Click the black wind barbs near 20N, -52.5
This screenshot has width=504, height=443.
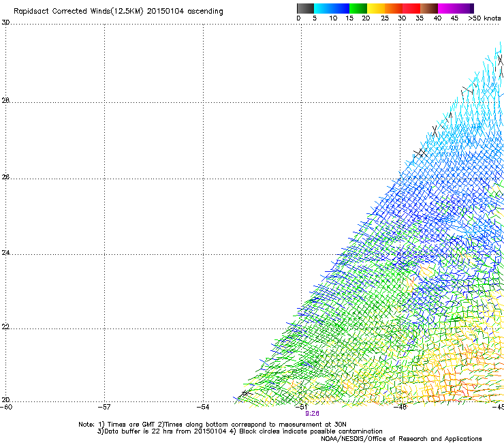pyautogui.click(x=247, y=393)
